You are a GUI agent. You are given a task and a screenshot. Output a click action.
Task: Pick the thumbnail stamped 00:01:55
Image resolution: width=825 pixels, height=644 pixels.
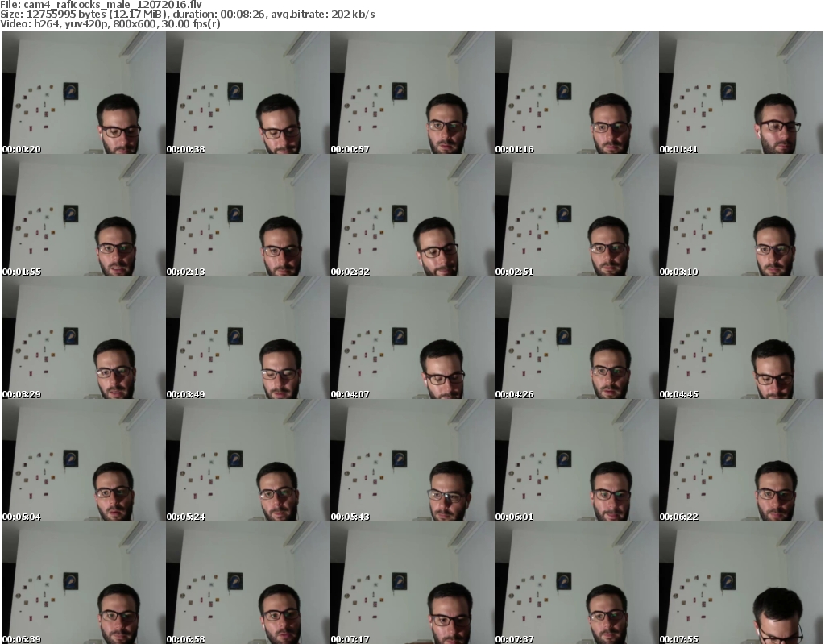point(84,215)
